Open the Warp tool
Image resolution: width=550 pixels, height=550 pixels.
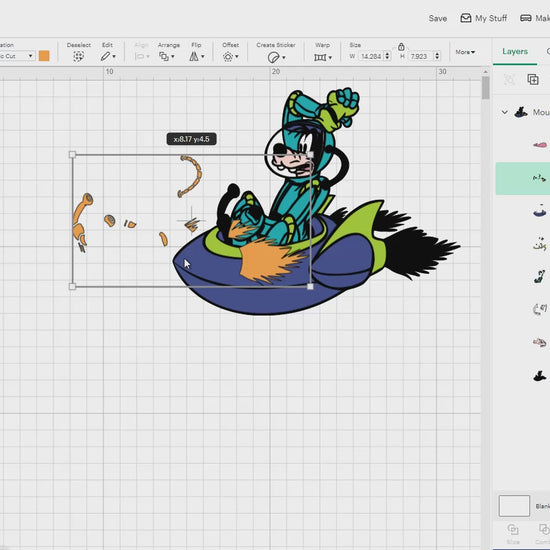pos(323,57)
